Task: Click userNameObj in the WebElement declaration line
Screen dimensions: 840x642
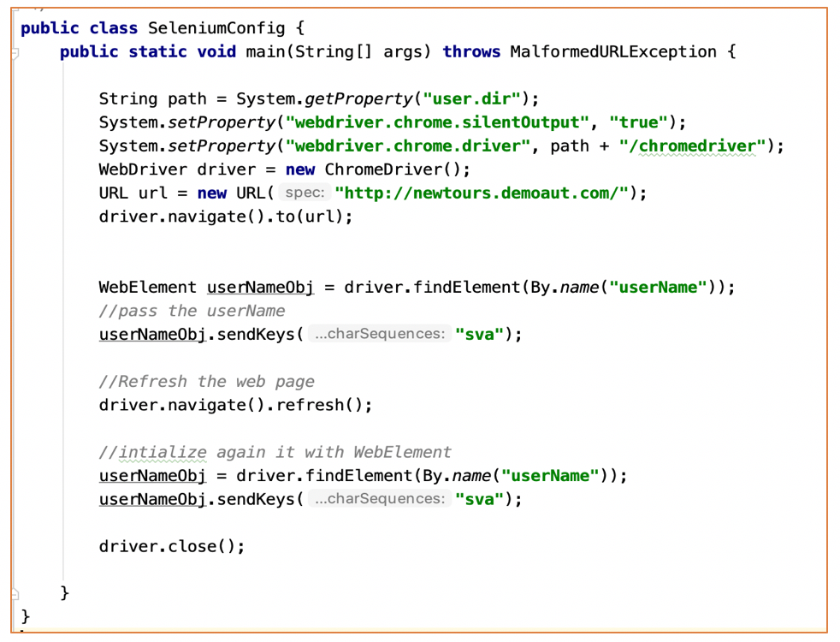Action: coord(260,288)
